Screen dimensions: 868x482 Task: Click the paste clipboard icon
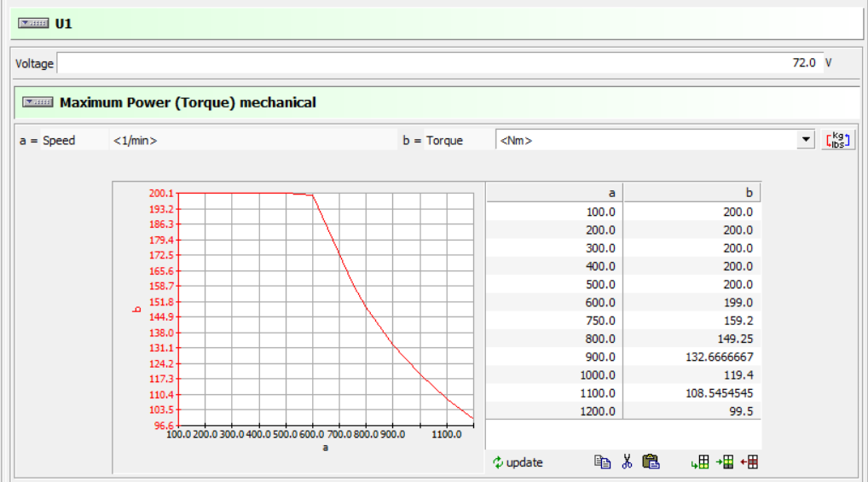(651, 462)
